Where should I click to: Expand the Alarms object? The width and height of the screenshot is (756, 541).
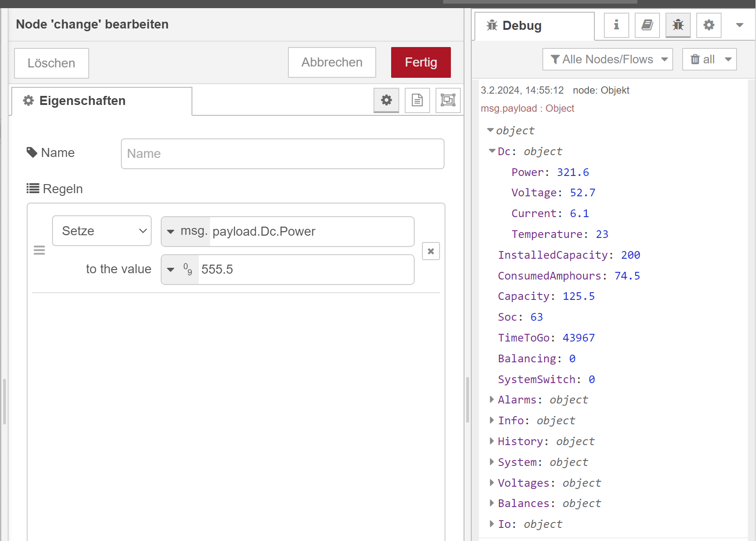coord(492,399)
